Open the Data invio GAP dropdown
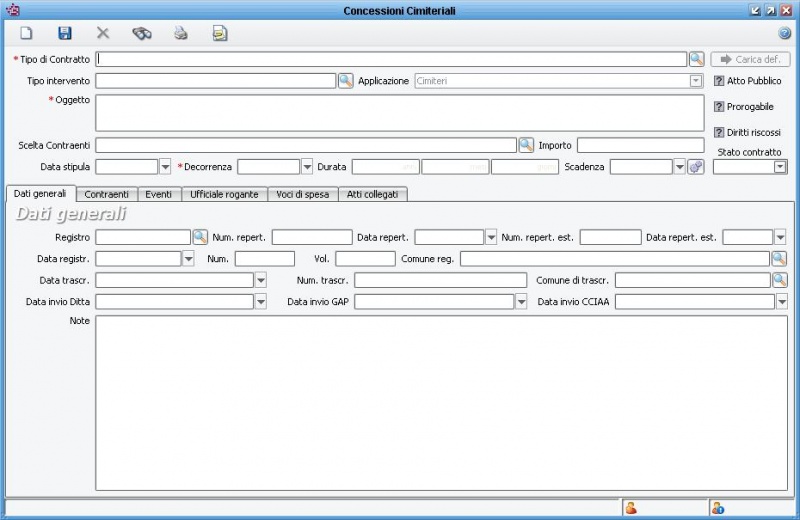800x520 pixels. pos(521,301)
